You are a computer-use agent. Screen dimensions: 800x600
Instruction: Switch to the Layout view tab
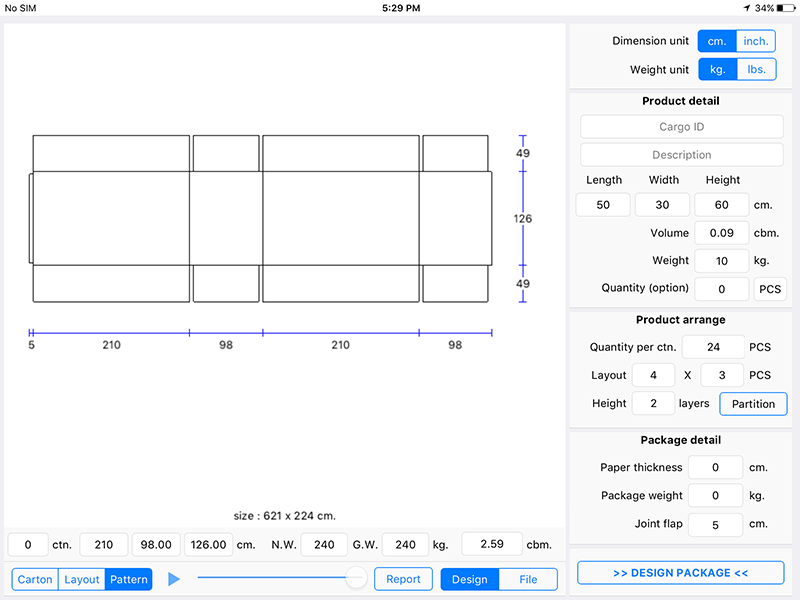coord(82,580)
